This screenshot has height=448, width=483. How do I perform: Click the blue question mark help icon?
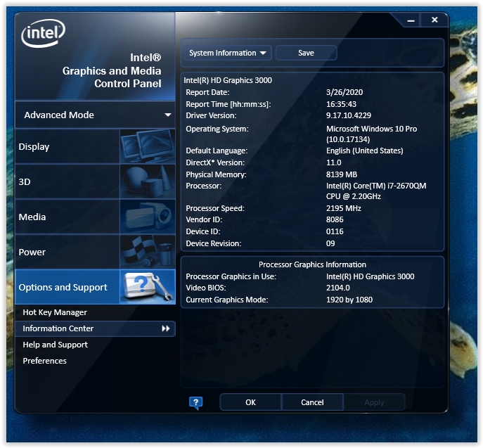coord(196,403)
